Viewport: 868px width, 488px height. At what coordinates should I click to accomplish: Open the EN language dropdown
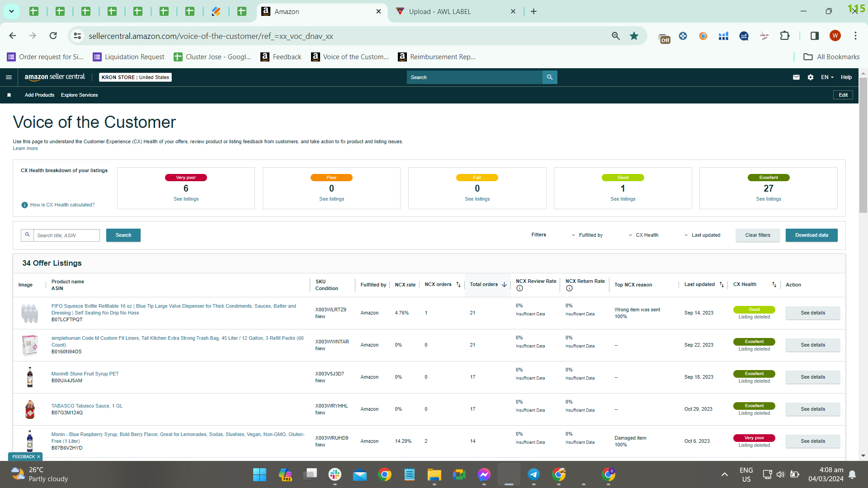(827, 77)
